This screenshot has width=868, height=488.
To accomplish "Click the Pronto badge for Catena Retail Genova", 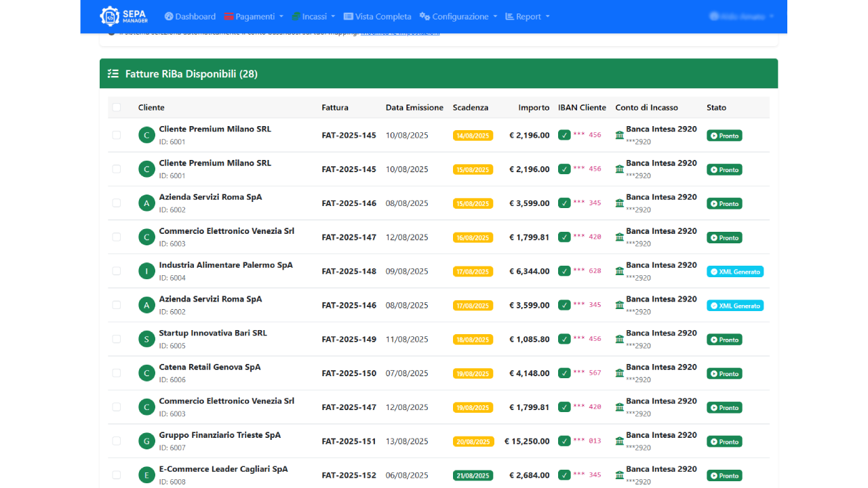I will click(x=724, y=373).
